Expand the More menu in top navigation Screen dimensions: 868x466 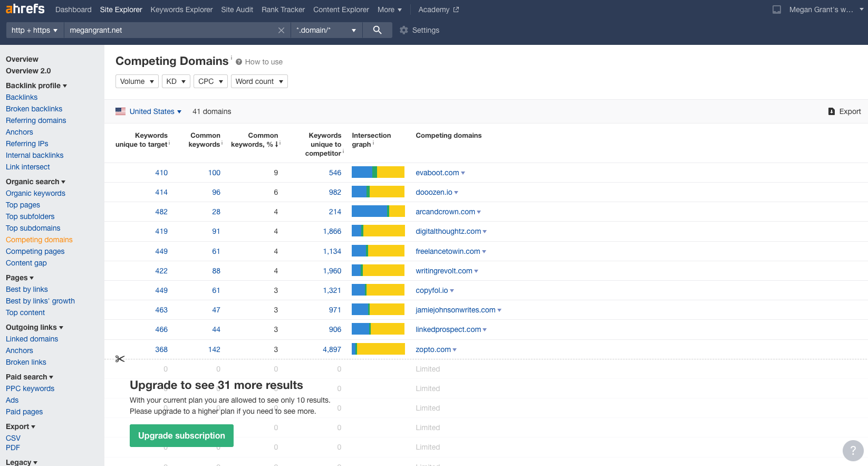(390, 9)
